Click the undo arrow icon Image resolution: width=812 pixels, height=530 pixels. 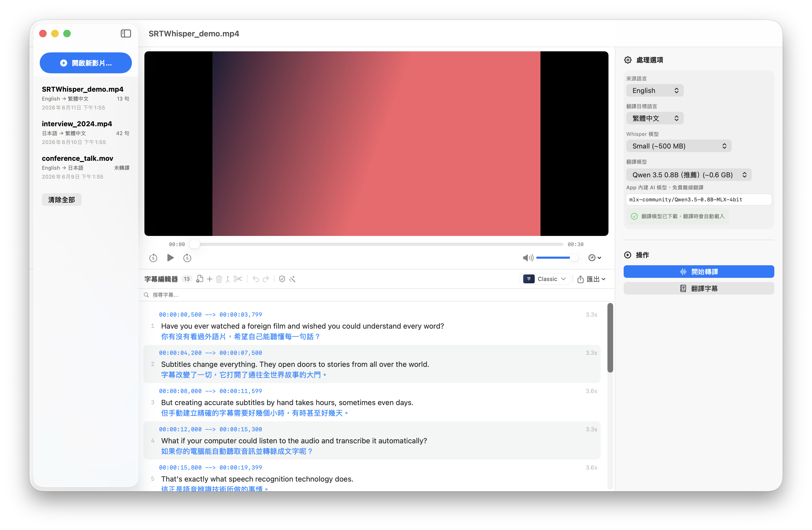(256, 279)
